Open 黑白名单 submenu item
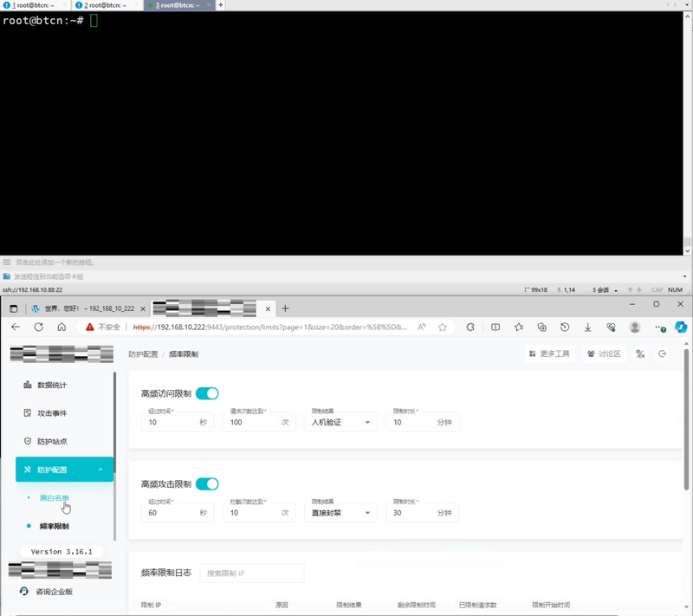 pyautogui.click(x=55, y=498)
